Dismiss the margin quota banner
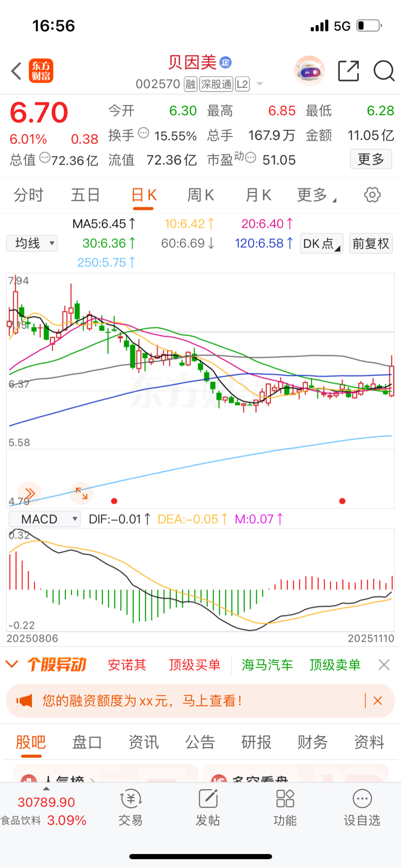 pyautogui.click(x=378, y=700)
